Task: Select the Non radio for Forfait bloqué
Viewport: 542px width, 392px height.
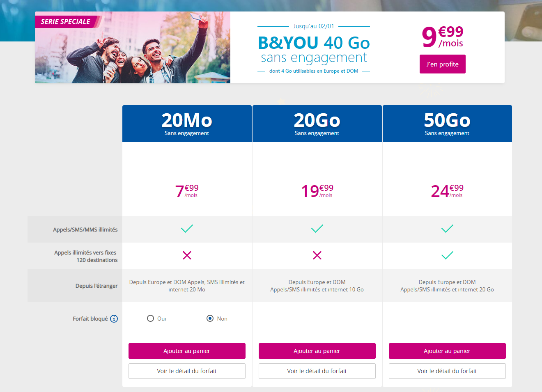Action: click(x=210, y=319)
